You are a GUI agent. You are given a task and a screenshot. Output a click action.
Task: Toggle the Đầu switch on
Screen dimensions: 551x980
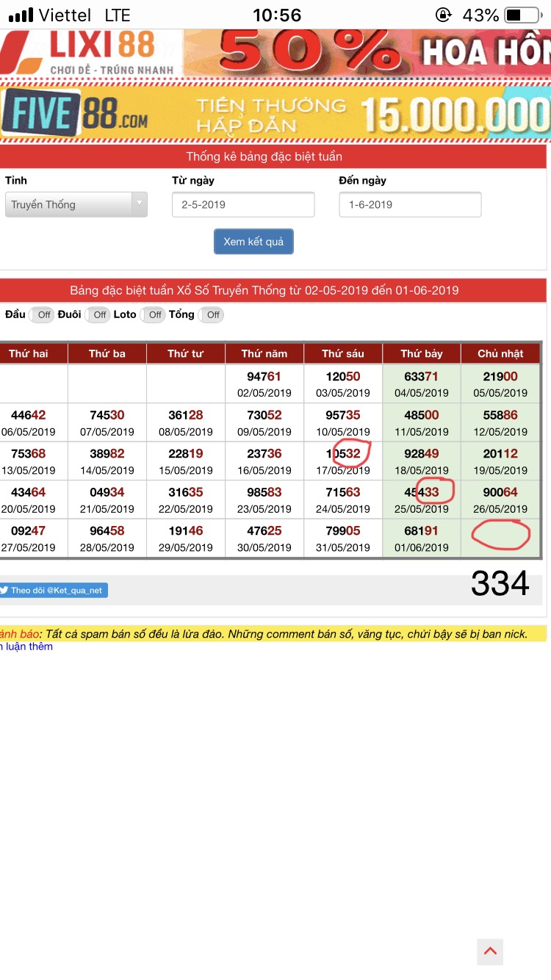point(43,315)
